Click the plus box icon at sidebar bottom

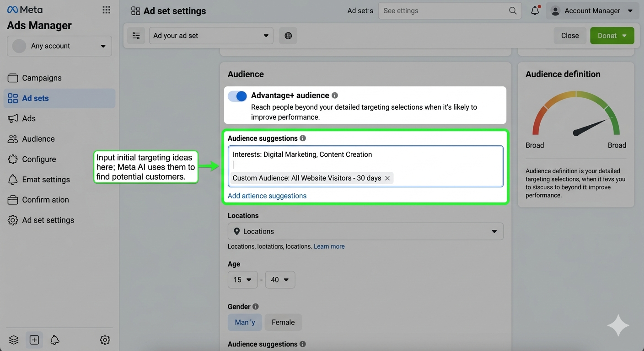pyautogui.click(x=34, y=340)
